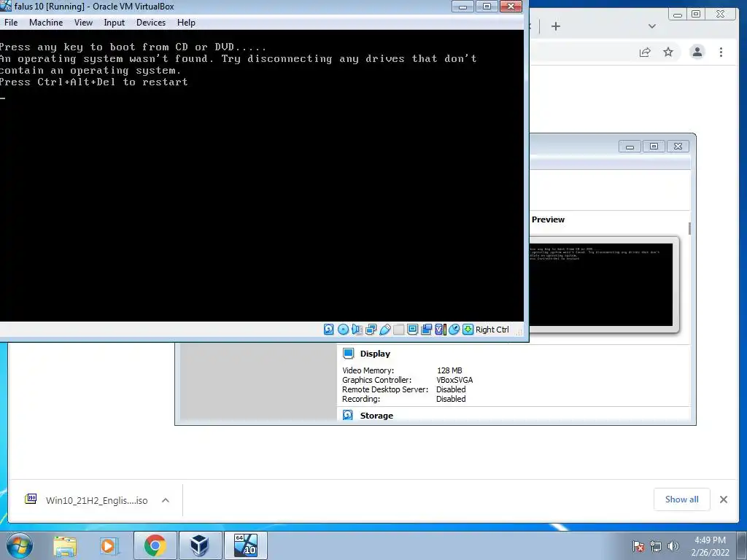
Task: Click the network adapters status icon
Action: 371,330
